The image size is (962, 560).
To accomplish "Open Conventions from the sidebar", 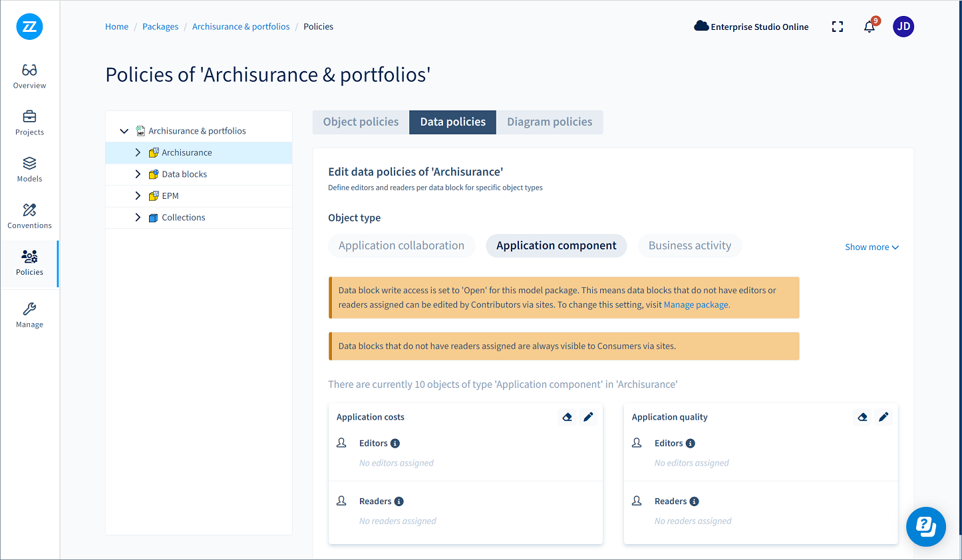I will 29,215.
